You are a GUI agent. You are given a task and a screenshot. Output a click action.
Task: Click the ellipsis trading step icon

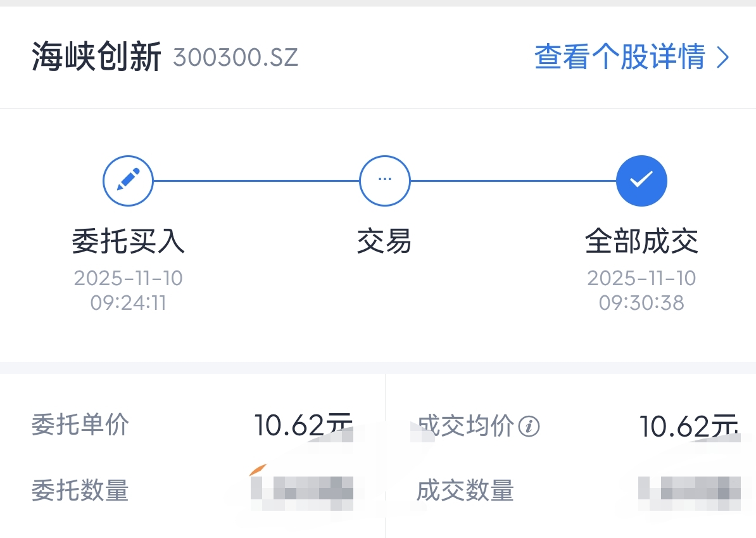click(384, 181)
